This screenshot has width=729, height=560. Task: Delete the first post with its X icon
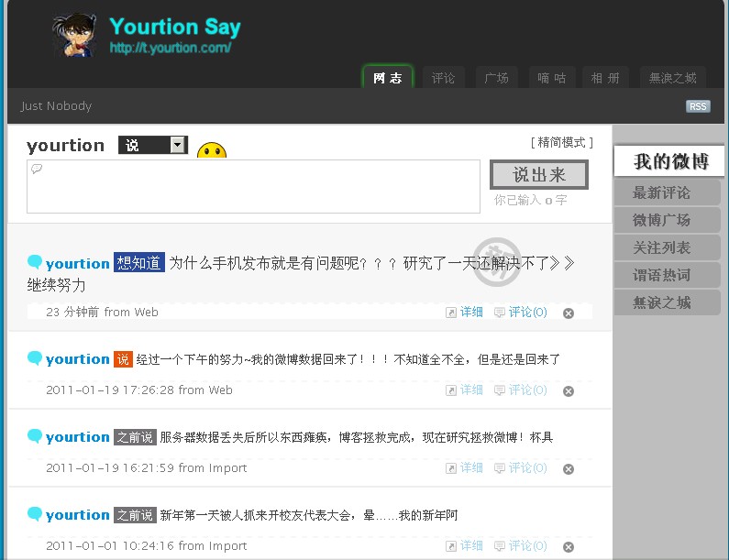(x=569, y=313)
